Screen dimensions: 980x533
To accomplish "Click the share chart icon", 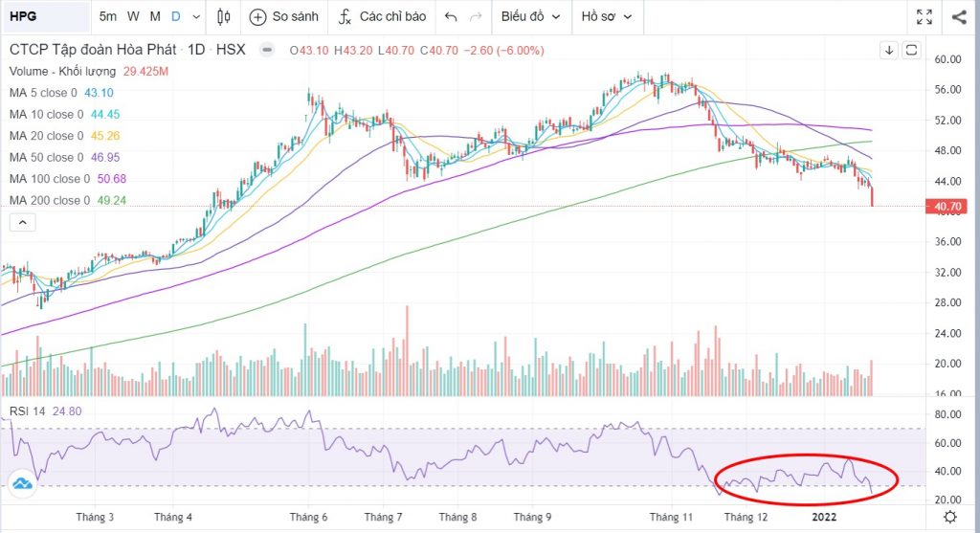I will [959, 16].
